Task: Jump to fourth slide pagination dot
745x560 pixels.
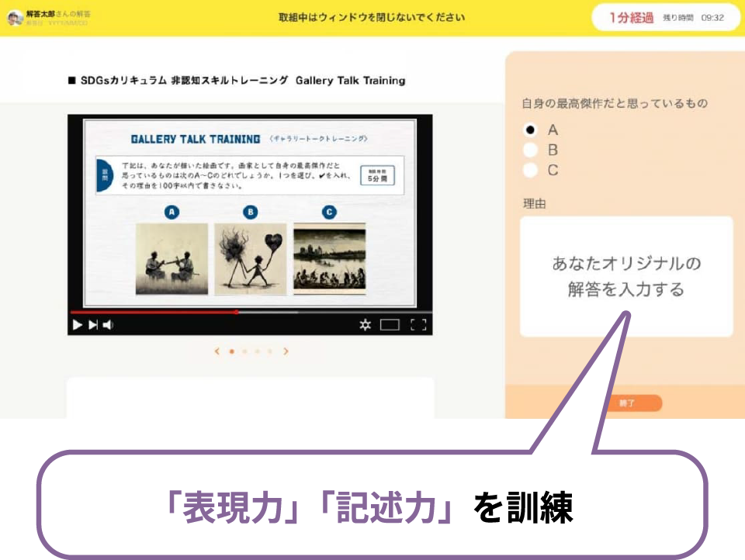Action: (269, 351)
